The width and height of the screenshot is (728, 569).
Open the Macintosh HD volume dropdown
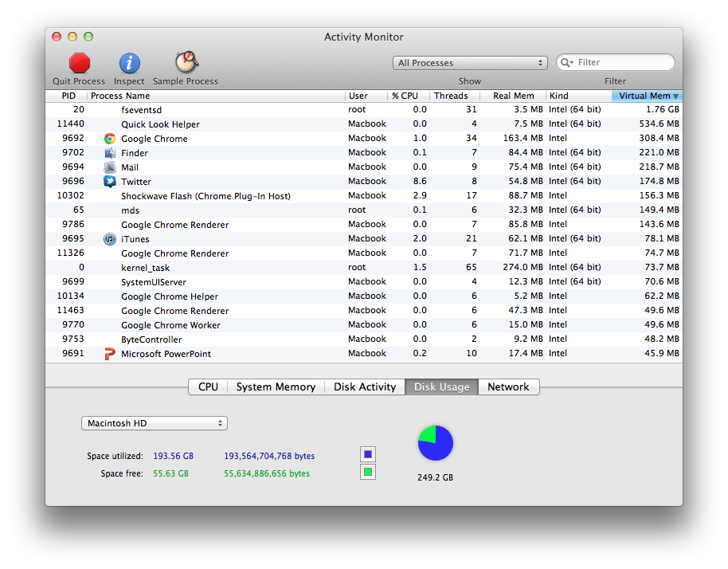coord(155,423)
